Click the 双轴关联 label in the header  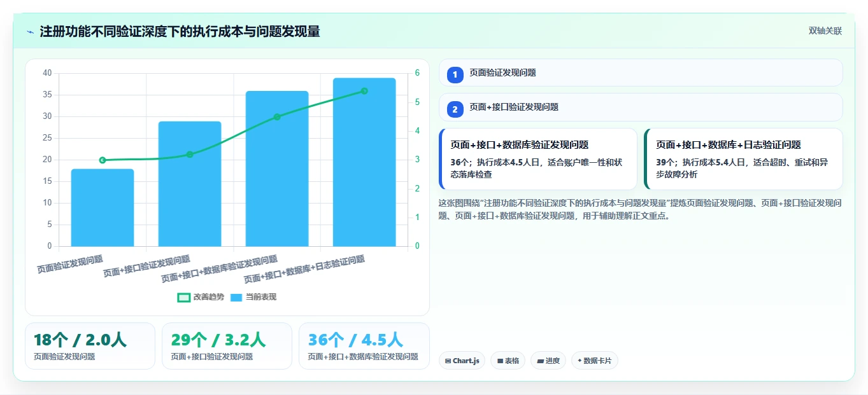click(825, 31)
